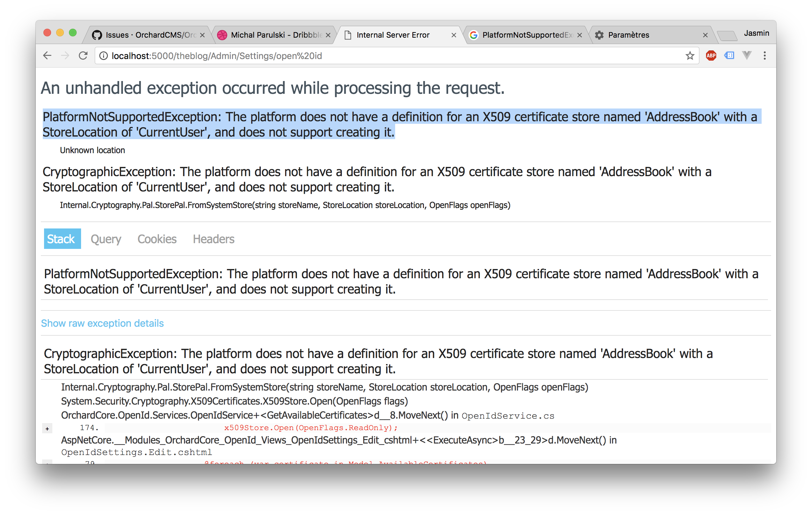Image resolution: width=812 pixels, height=515 pixels.
Task: Switch to the Query tab
Action: click(106, 239)
